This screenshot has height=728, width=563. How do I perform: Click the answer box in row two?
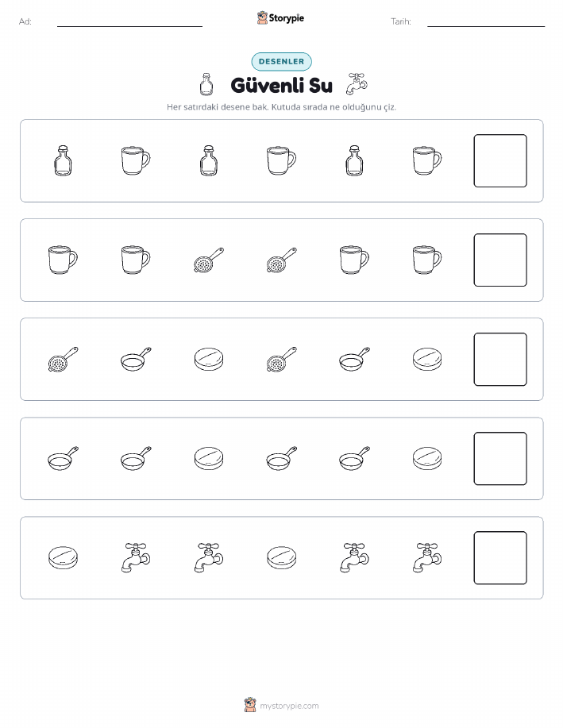coord(500,260)
